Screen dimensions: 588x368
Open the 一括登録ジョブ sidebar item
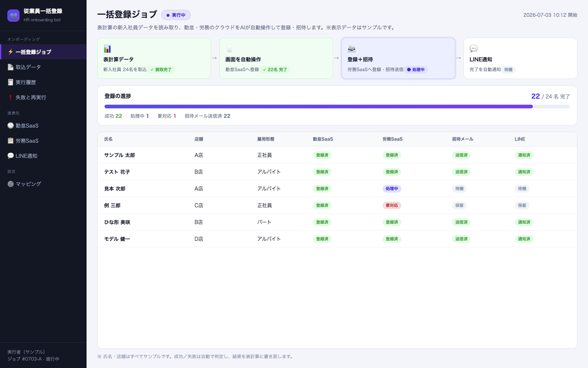click(x=43, y=52)
